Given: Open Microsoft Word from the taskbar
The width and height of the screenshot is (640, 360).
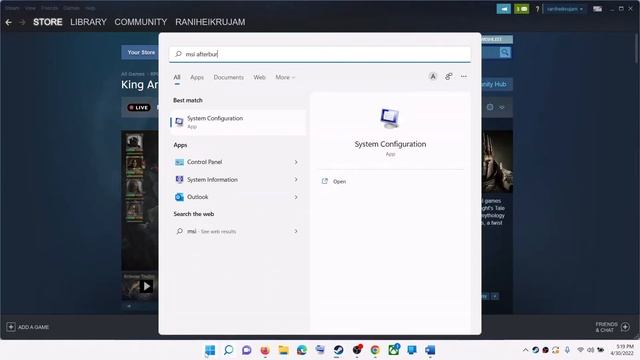Looking at the screenshot, I should click(x=430, y=350).
